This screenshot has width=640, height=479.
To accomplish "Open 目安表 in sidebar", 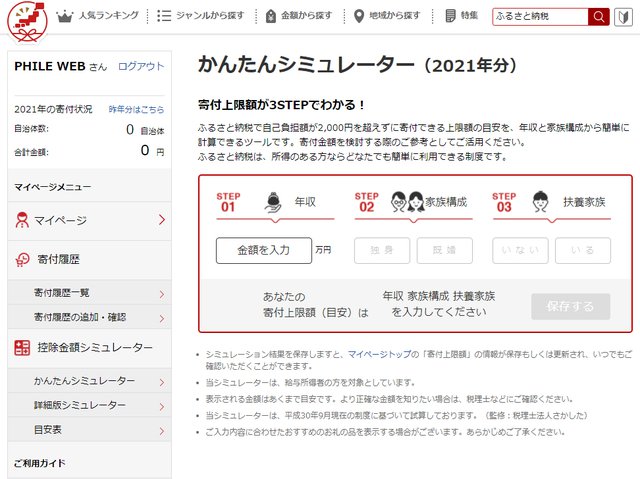I will pyautogui.click(x=89, y=430).
